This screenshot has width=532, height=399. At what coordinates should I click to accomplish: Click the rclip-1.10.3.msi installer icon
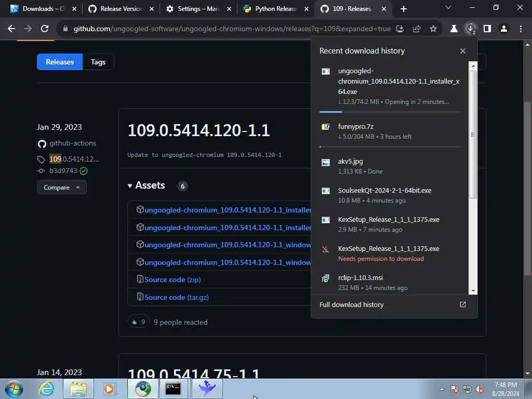point(325,278)
